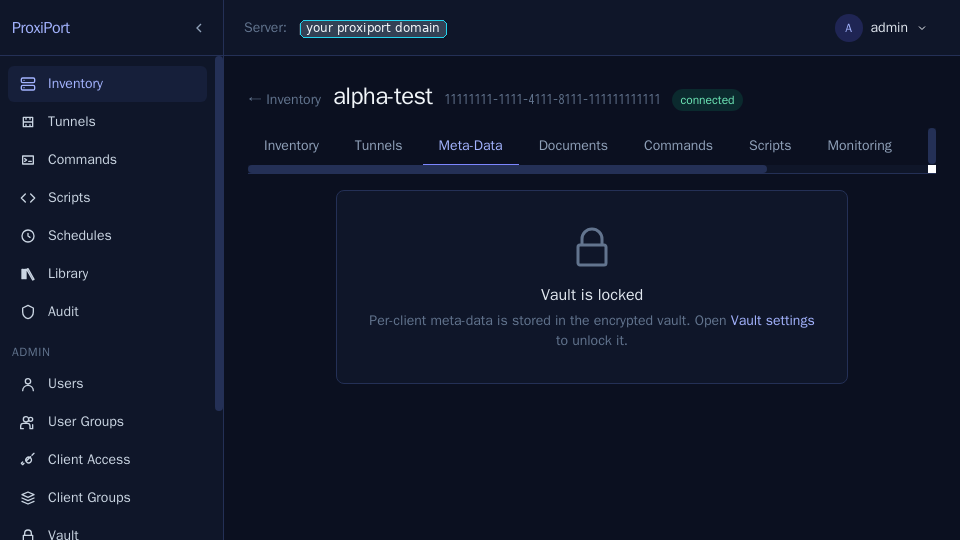Click the Inventory sidebar icon

click(28, 84)
